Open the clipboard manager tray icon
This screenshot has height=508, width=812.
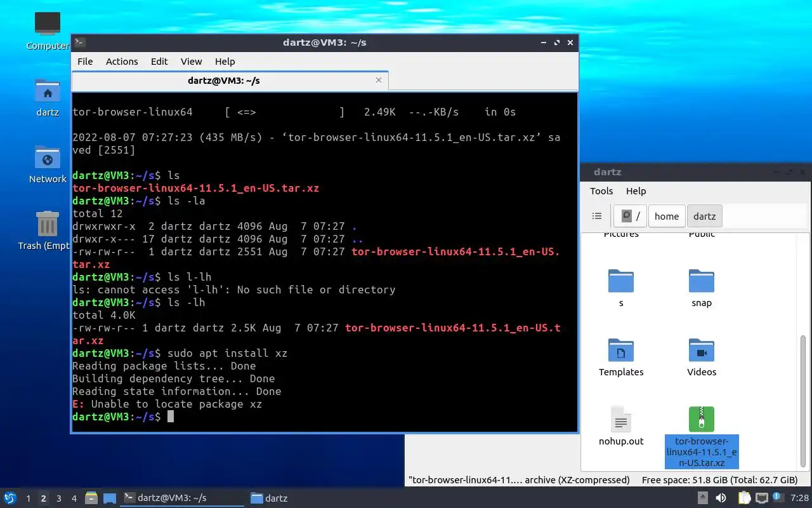pos(744,498)
